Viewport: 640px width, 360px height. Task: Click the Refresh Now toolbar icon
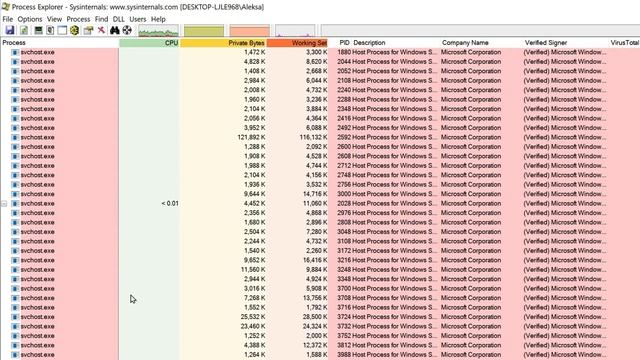24,30
